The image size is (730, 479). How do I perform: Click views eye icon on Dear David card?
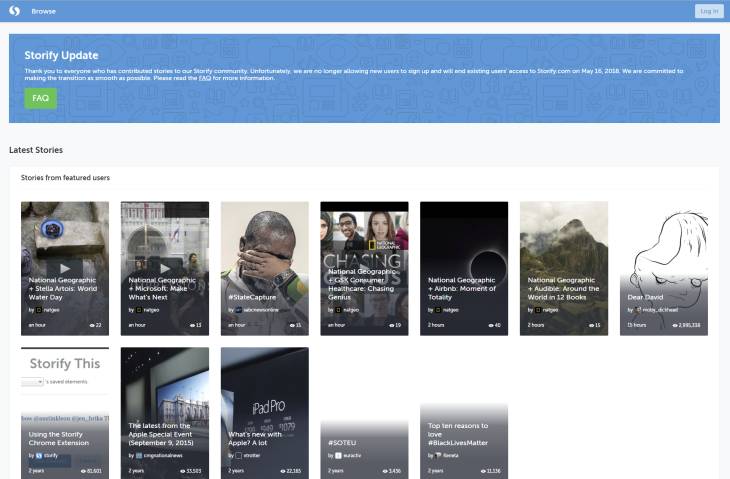pyautogui.click(x=675, y=325)
